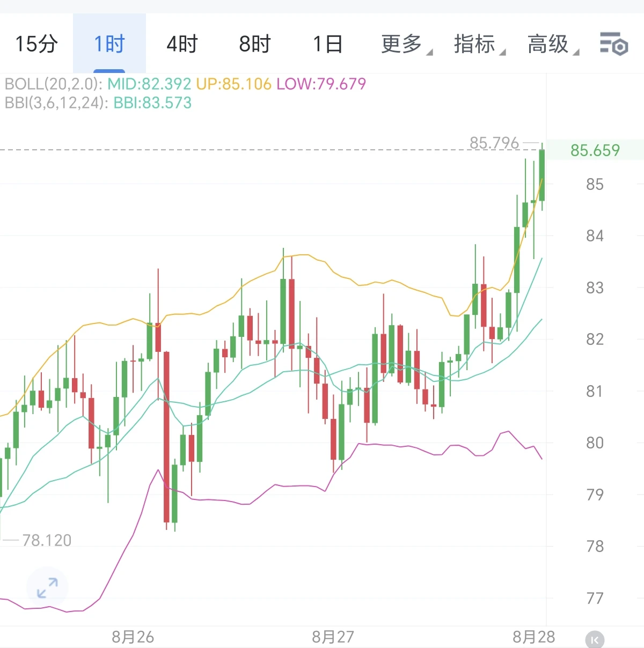Click the 83 price axis label
The width and height of the screenshot is (644, 648).
(x=595, y=288)
